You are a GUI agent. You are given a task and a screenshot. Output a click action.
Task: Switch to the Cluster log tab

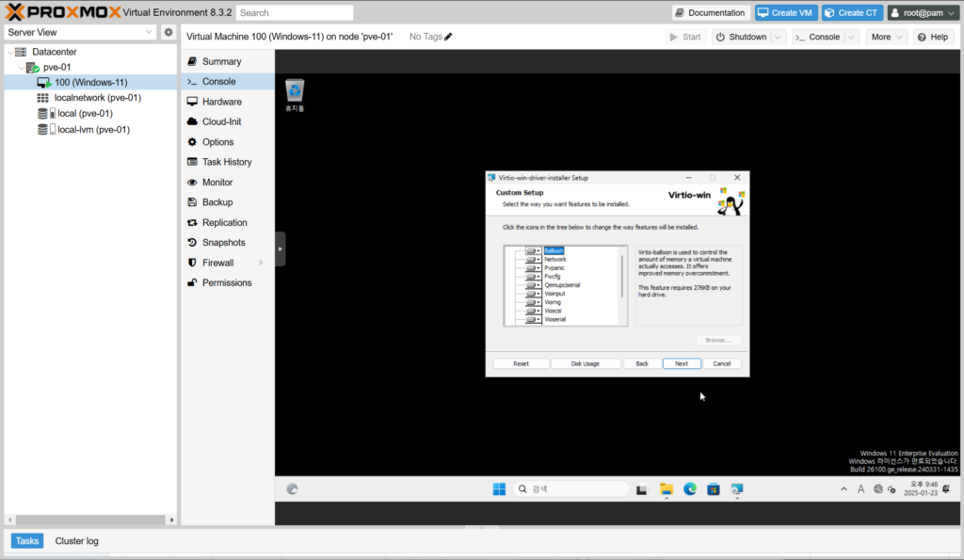76,541
